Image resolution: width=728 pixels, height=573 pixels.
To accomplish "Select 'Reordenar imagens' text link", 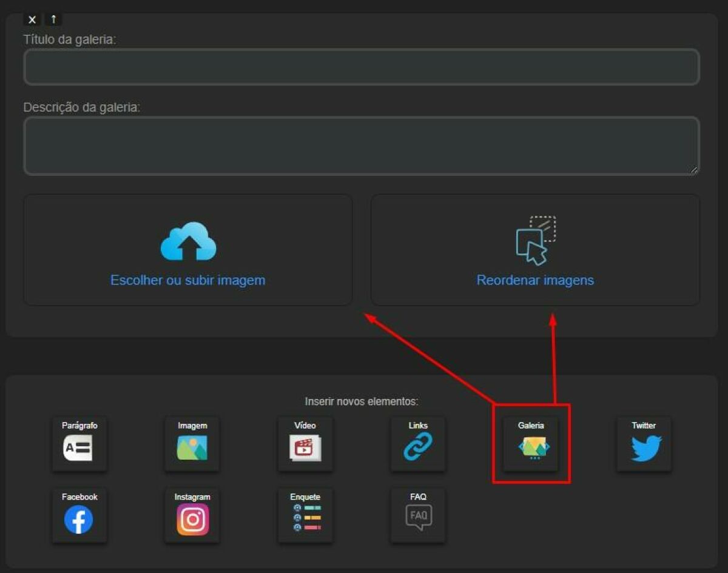I will [535, 280].
